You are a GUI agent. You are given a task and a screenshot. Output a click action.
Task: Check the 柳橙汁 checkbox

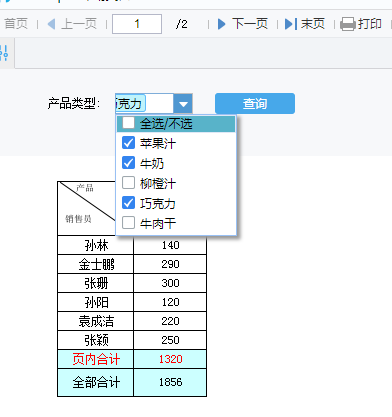(128, 183)
